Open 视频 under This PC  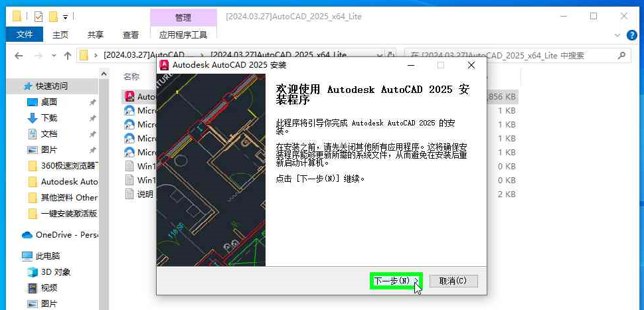49,288
